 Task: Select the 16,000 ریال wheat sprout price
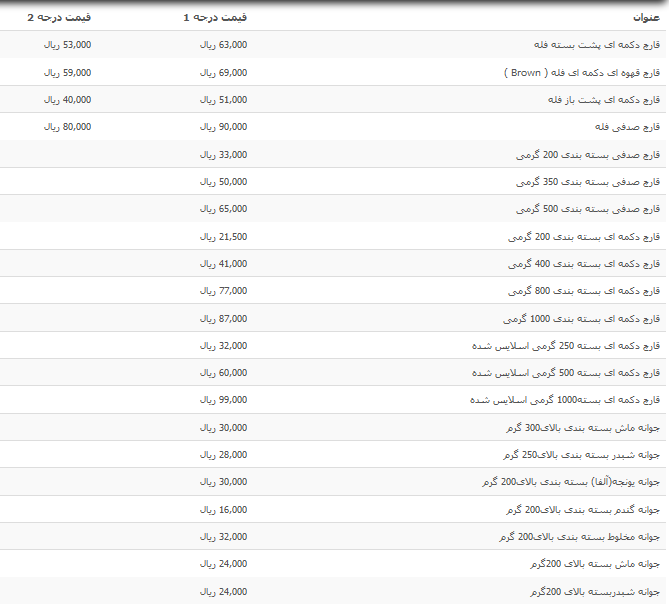coord(223,509)
